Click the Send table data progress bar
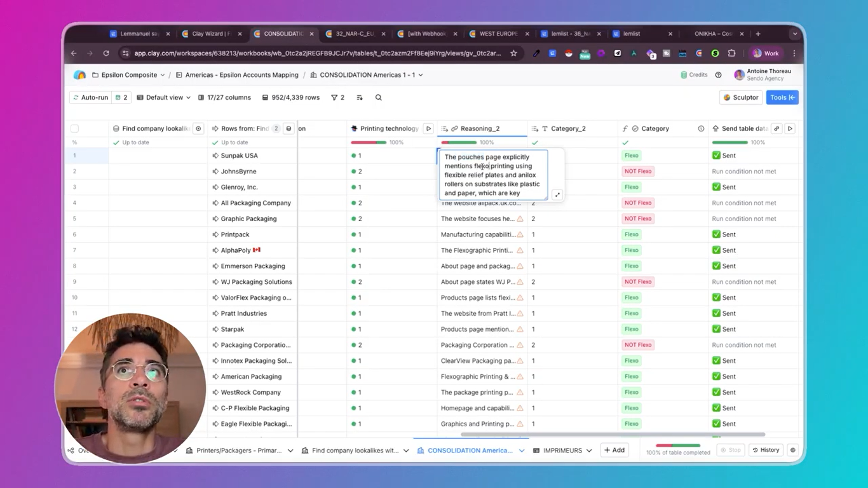868x488 pixels. click(730, 142)
